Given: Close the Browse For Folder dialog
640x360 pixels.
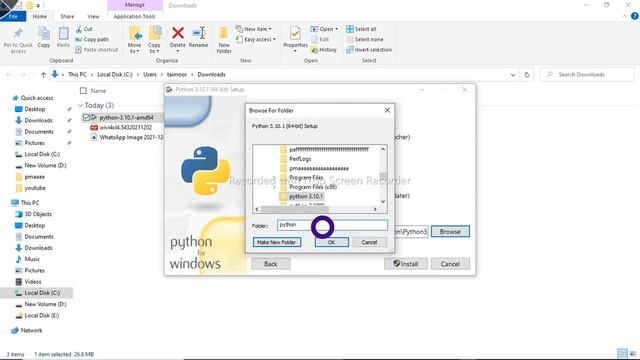Looking at the screenshot, I should [x=387, y=110].
